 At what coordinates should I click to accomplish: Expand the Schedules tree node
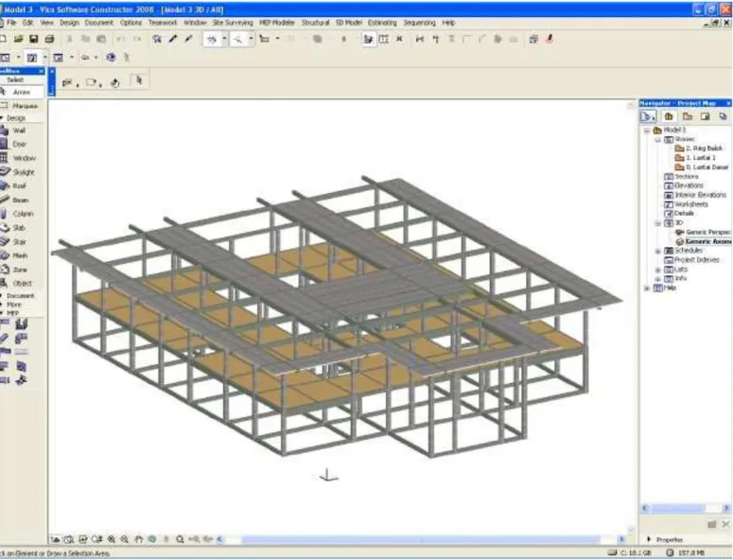(x=657, y=251)
